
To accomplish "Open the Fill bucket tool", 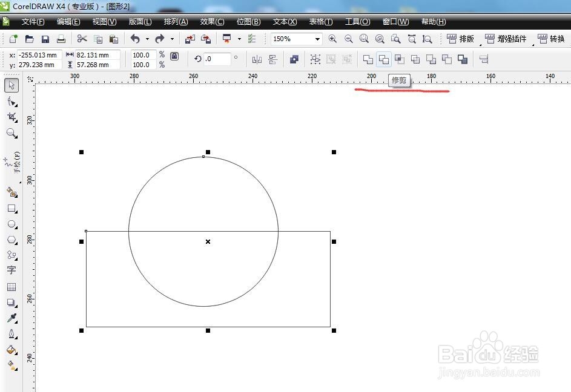I will (x=12, y=350).
